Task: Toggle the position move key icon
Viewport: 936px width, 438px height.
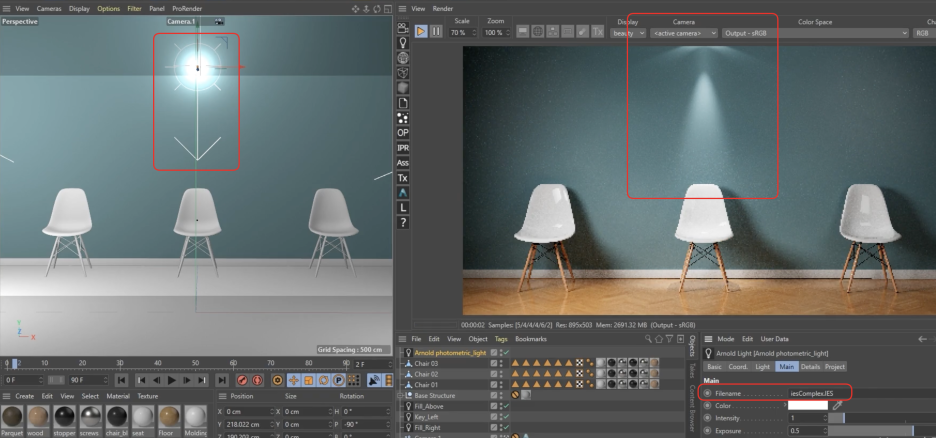Action: tap(293, 380)
